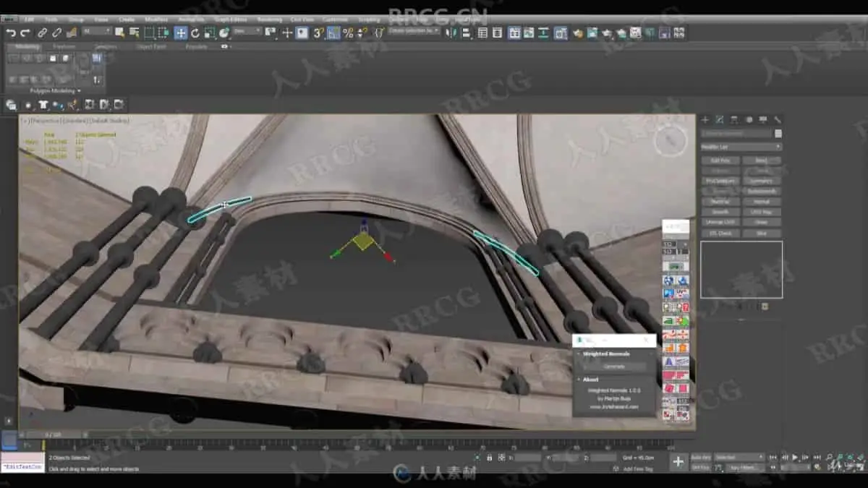
Task: Toggle the Selection Lock padlock
Action: click(490, 458)
